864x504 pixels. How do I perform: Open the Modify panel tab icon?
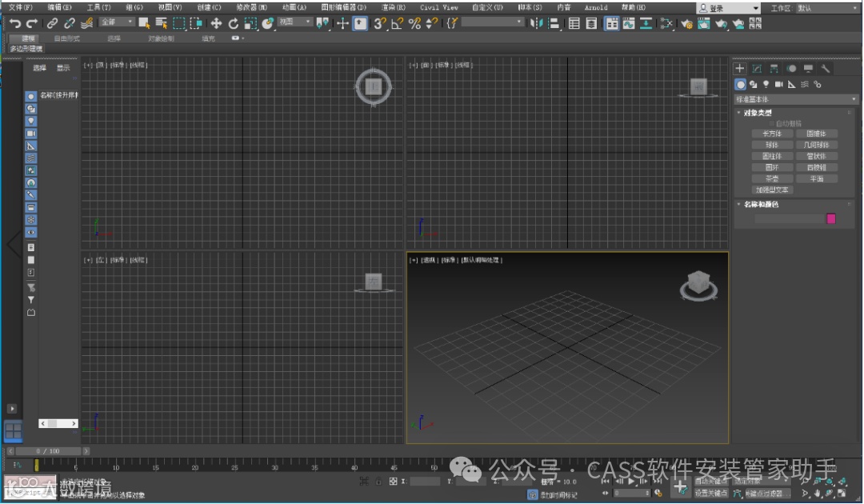tap(757, 69)
